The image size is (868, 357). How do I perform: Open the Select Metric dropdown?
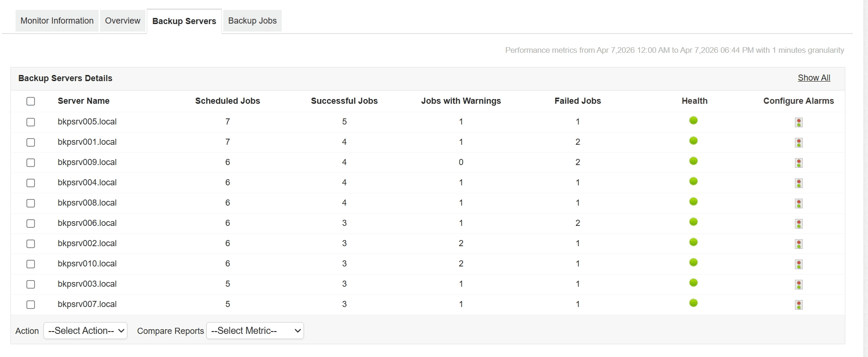pyautogui.click(x=255, y=331)
